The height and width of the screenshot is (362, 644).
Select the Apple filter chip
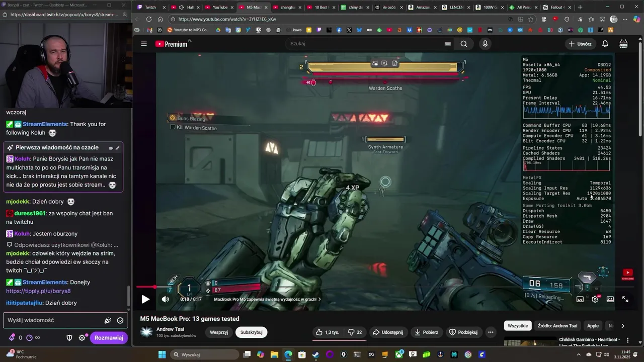click(x=593, y=326)
